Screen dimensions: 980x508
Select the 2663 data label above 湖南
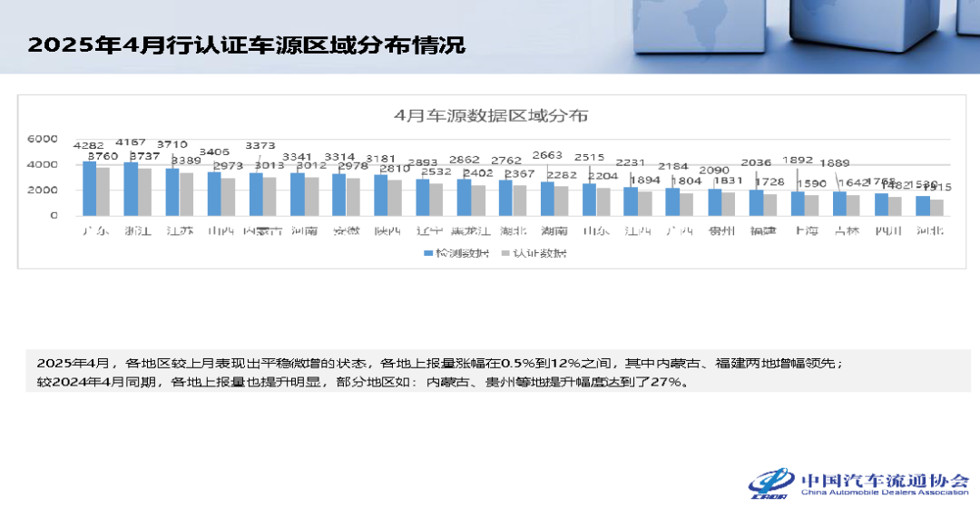(x=547, y=155)
